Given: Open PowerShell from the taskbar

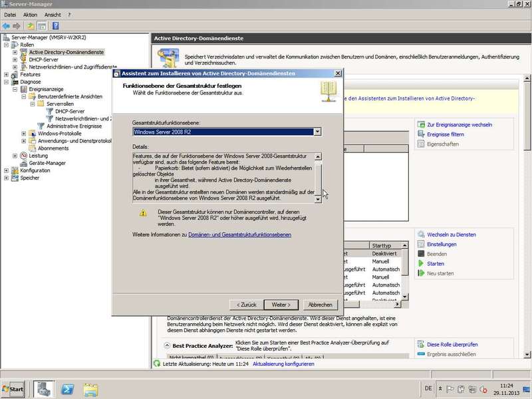Looking at the screenshot, I should [68, 389].
